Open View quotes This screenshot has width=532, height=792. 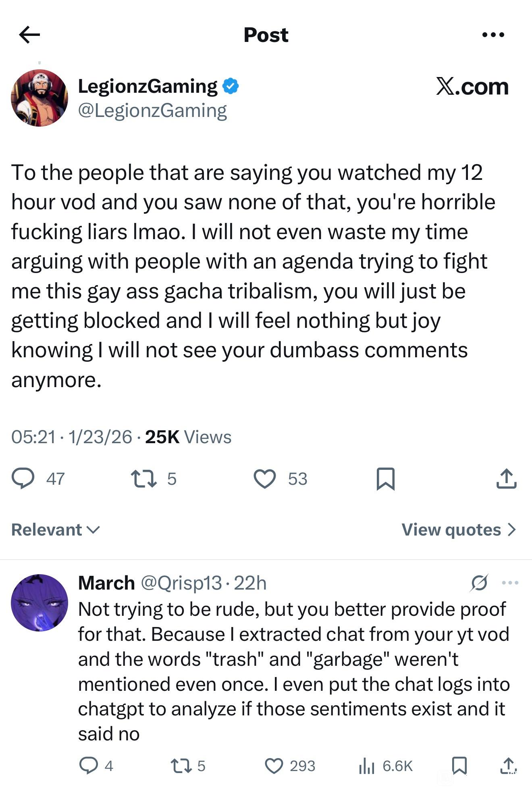tap(459, 529)
